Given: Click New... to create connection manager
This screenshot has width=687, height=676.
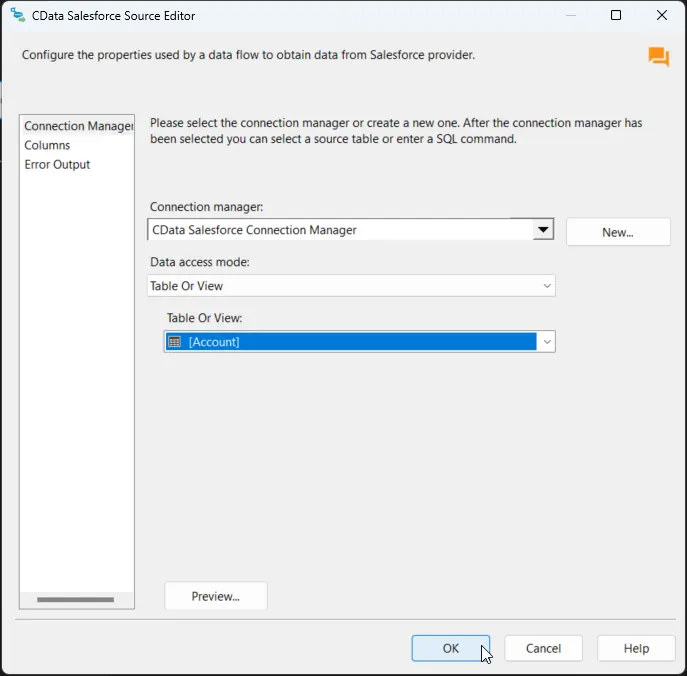Looking at the screenshot, I should click(618, 232).
